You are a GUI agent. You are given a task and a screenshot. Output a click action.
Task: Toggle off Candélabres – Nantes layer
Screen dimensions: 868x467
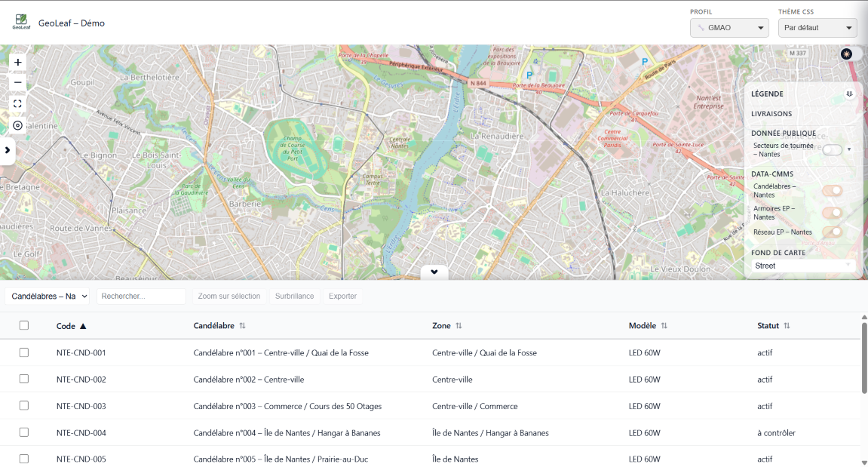point(832,191)
